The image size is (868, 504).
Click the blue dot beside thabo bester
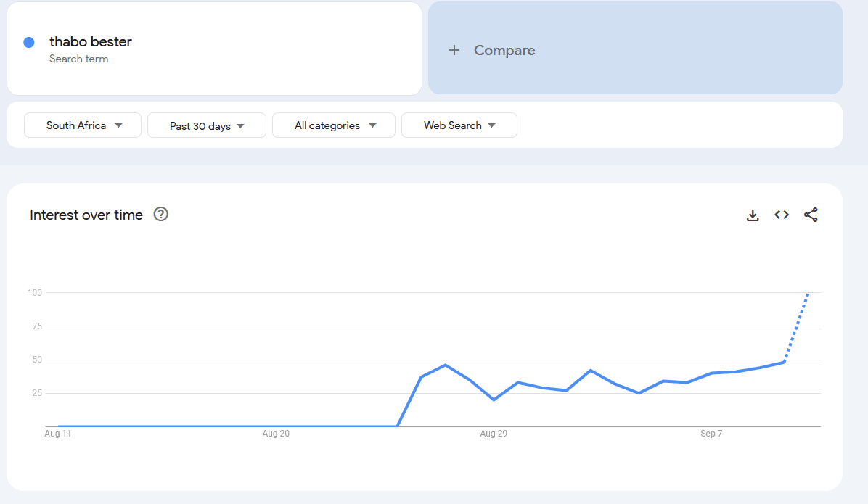(29, 42)
